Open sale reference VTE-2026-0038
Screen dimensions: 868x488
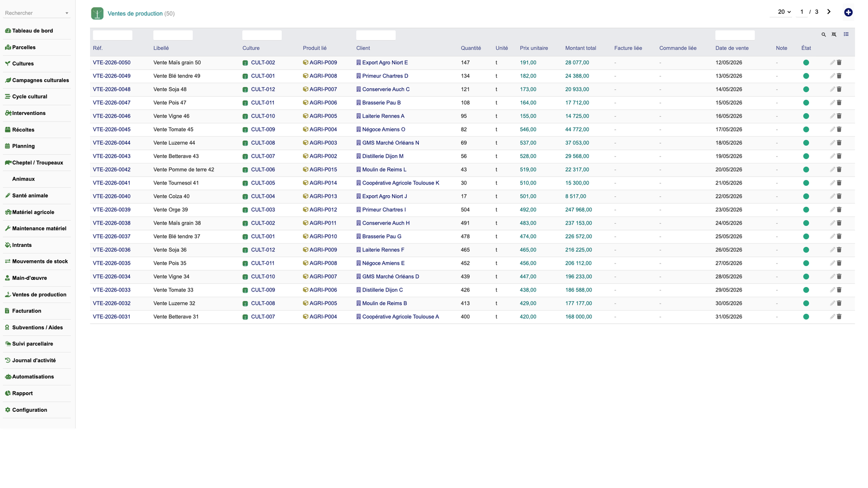pyautogui.click(x=112, y=223)
